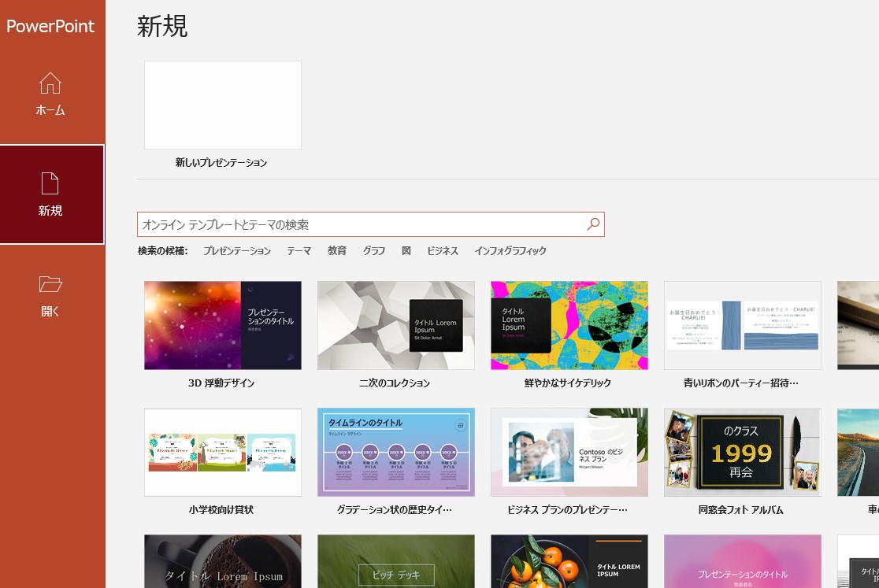879x588 pixels.
Task: Choose suggested search 教育
Action: pyautogui.click(x=337, y=251)
